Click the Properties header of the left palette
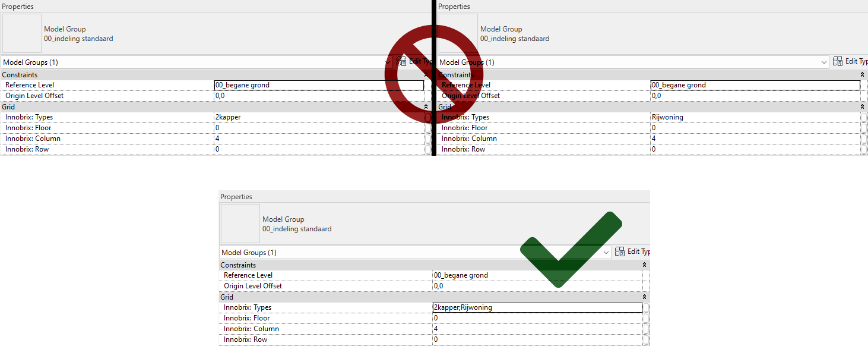Image resolution: width=868 pixels, height=346 pixels. coord(18,6)
